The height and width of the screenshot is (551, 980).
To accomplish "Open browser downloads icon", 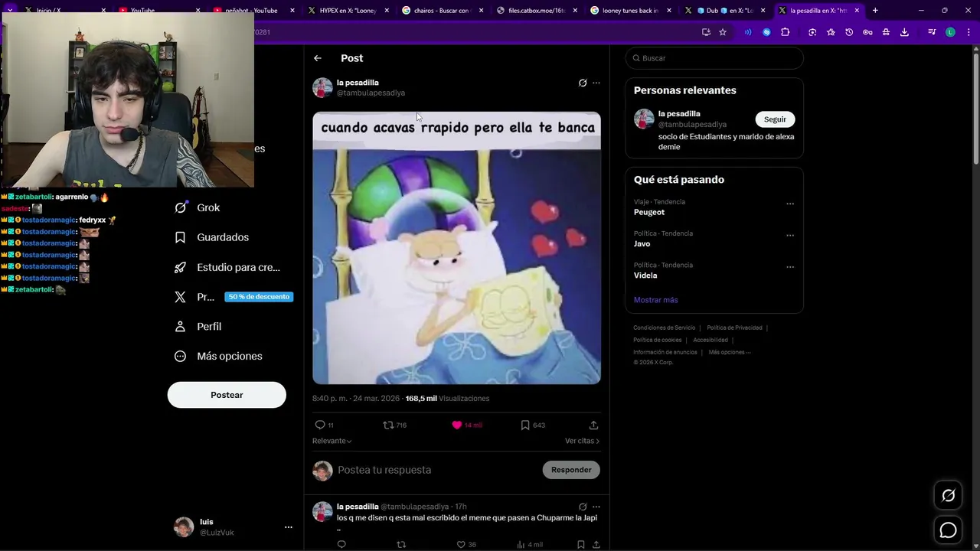I will pos(904,32).
